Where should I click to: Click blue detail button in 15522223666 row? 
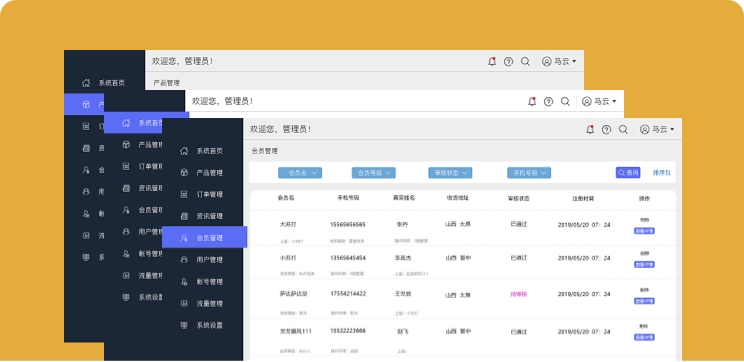coord(644,337)
